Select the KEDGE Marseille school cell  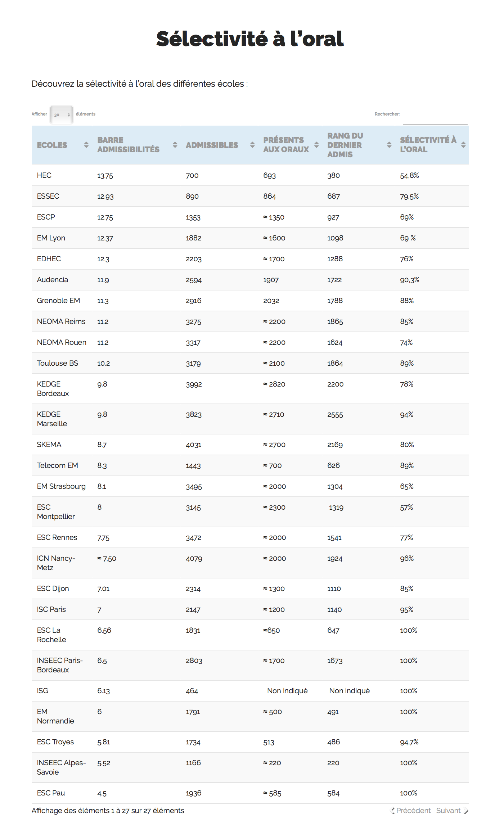click(x=52, y=419)
